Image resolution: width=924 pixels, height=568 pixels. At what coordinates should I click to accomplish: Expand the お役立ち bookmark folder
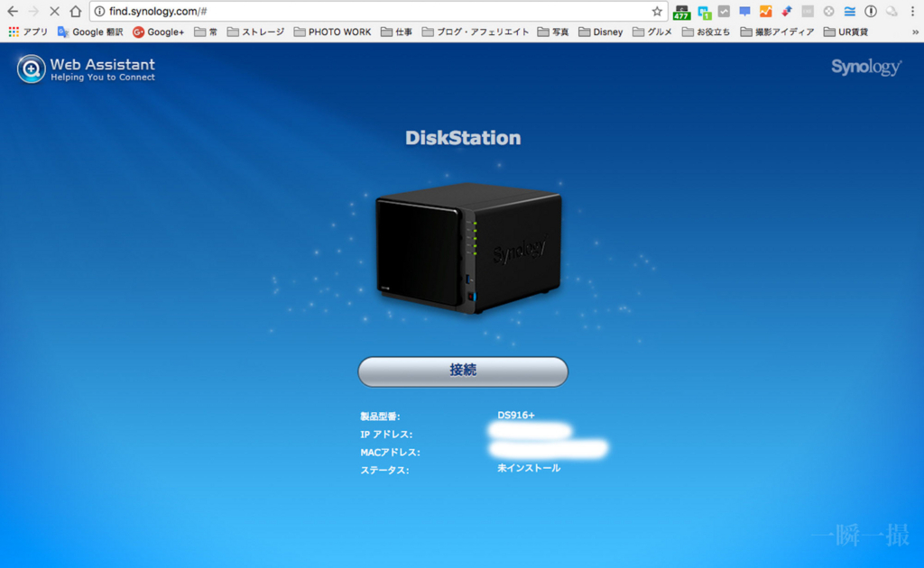tap(706, 32)
